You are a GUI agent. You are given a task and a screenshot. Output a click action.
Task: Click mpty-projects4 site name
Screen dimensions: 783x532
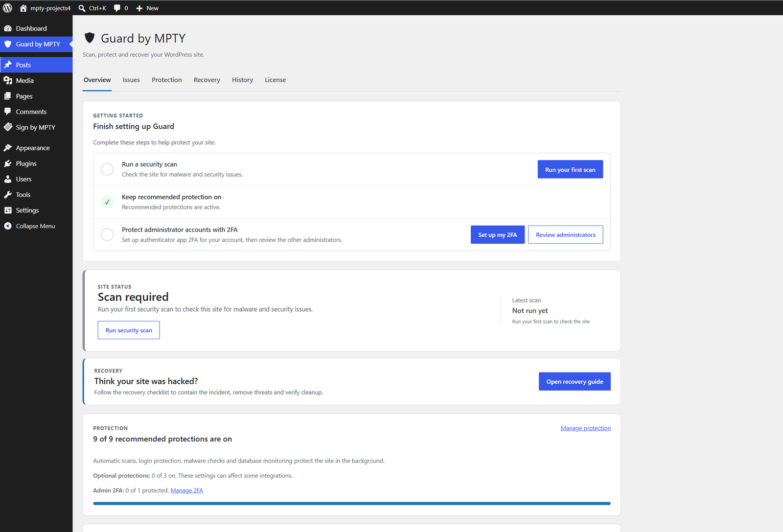(50, 8)
